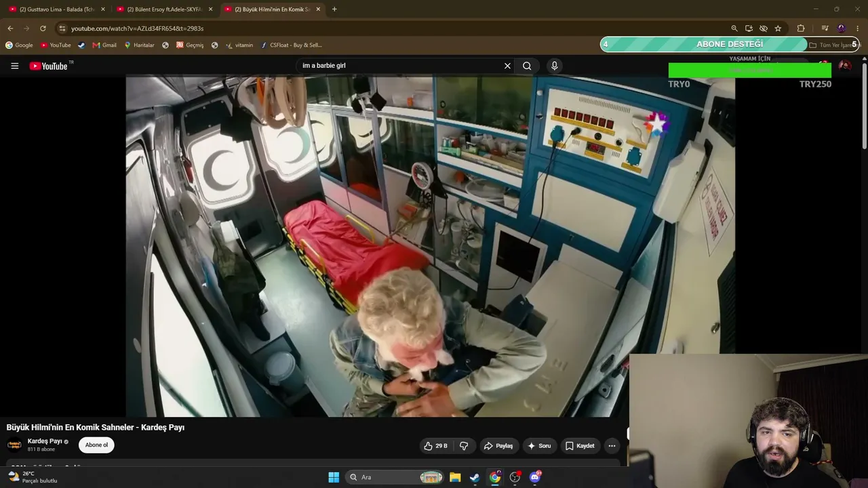Image resolution: width=868 pixels, height=488 pixels.
Task: Close the Bülent Ersoy tab
Action: (x=210, y=9)
